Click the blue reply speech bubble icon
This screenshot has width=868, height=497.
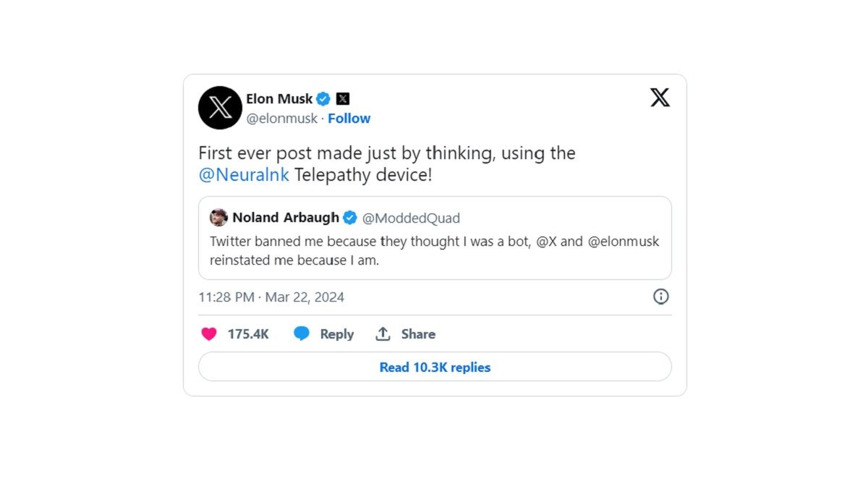coord(302,334)
